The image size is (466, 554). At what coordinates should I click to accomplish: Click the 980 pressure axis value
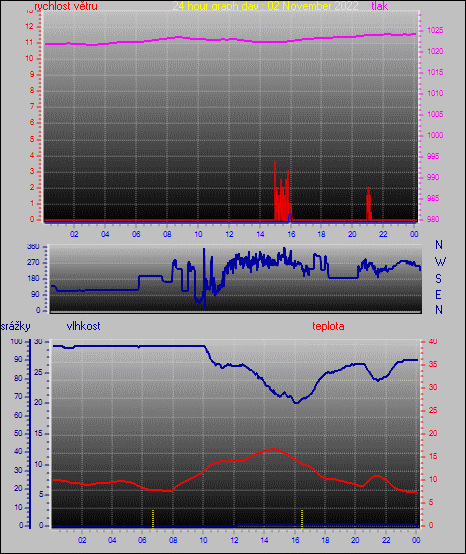(x=433, y=219)
